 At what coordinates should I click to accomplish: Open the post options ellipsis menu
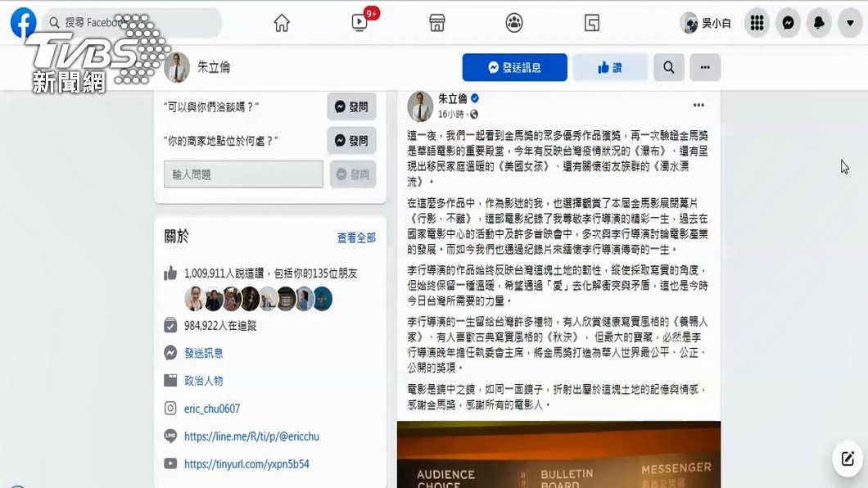click(698, 105)
